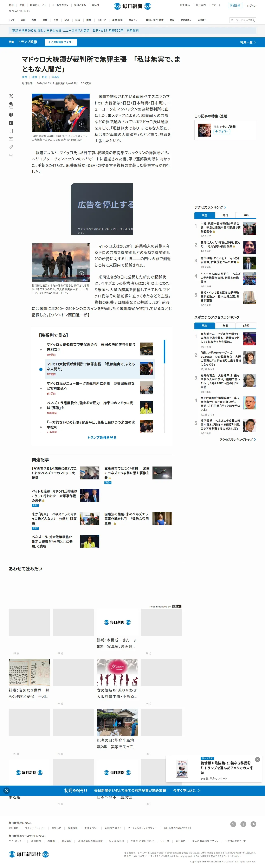Share via Hatena Bookmark B! icon
This screenshot has height=868, width=265.
click(11, 123)
